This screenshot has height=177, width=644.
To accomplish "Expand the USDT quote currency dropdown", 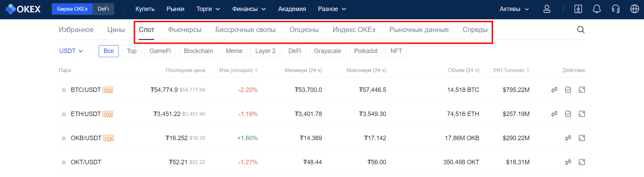I will click(x=71, y=51).
